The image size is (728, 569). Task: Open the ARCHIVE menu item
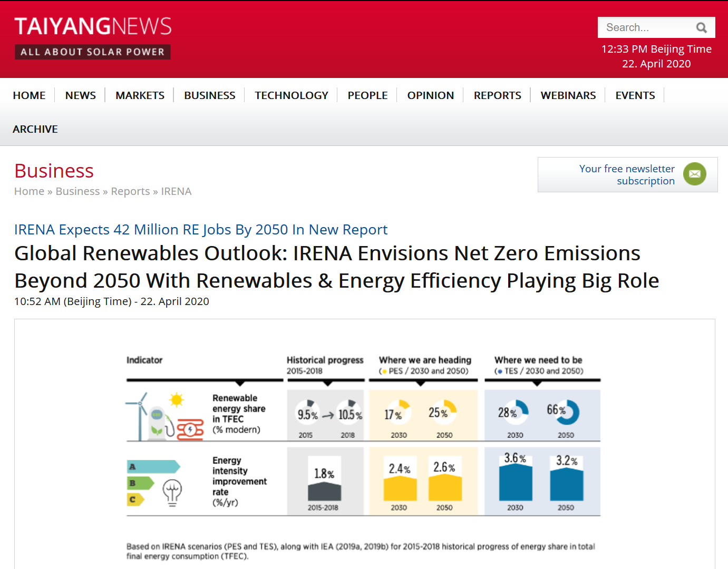[35, 129]
